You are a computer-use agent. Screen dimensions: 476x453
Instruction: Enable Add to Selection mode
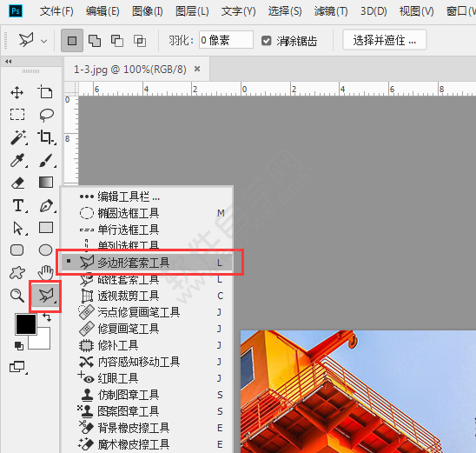[x=95, y=40]
